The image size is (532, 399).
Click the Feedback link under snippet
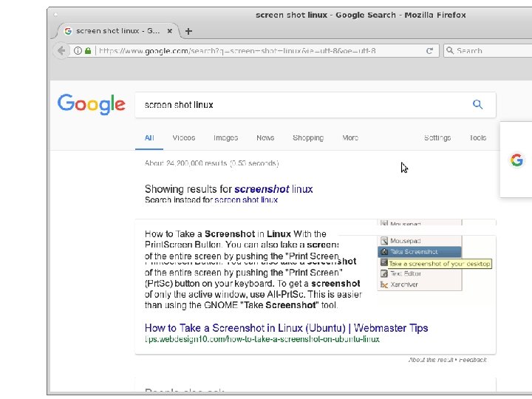click(473, 360)
